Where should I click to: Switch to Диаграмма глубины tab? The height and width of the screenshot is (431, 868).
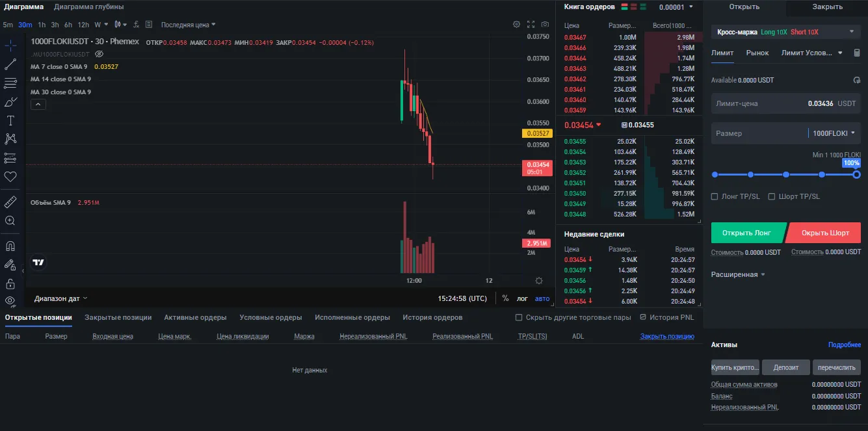(89, 7)
